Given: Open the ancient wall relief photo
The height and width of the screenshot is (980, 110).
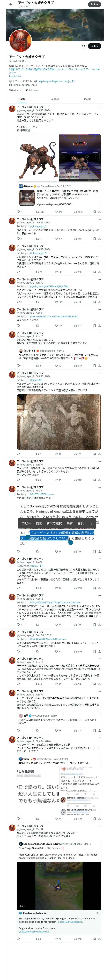Looking at the screenshot, I should click(59, 422).
